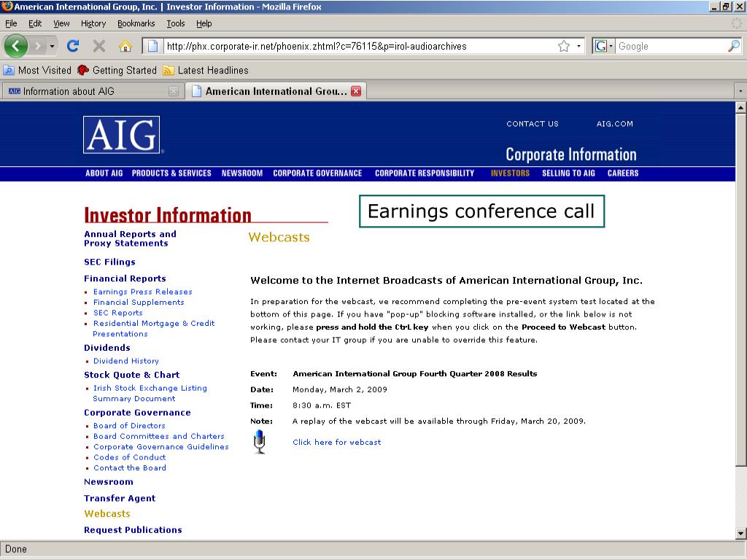Open the Edit menu
This screenshot has width=747, height=560.
tap(35, 23)
